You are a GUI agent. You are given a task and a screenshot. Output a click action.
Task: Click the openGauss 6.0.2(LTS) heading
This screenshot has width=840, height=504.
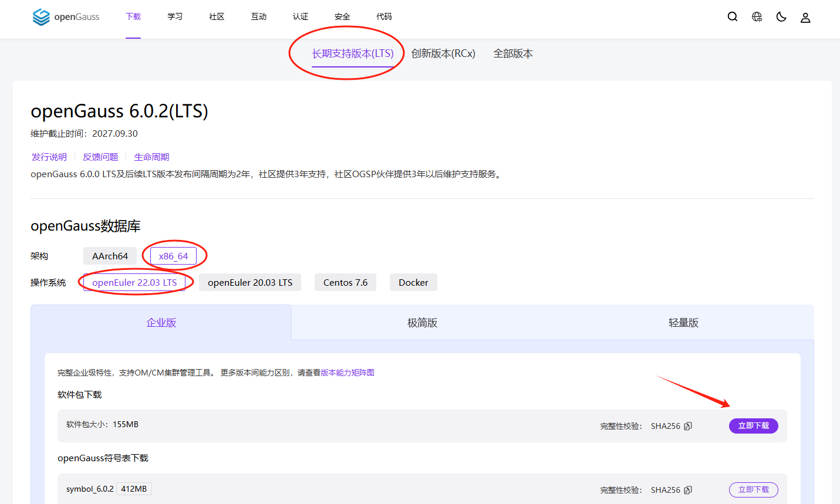click(x=119, y=111)
